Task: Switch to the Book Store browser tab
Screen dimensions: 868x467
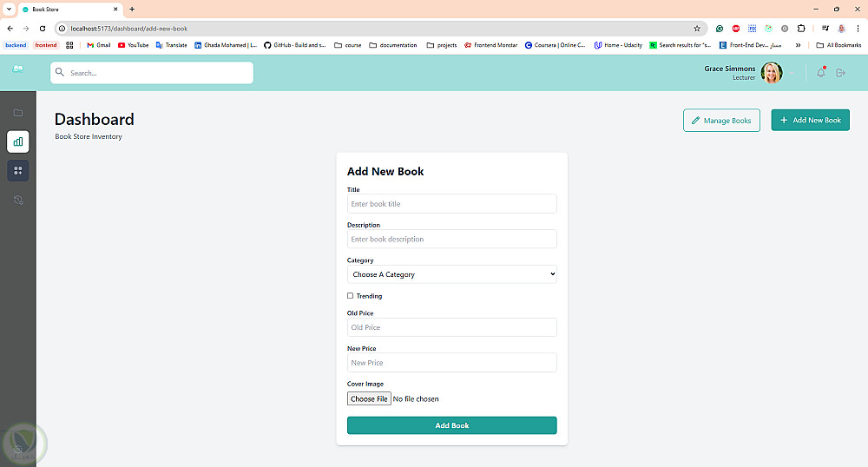Action: click(69, 9)
